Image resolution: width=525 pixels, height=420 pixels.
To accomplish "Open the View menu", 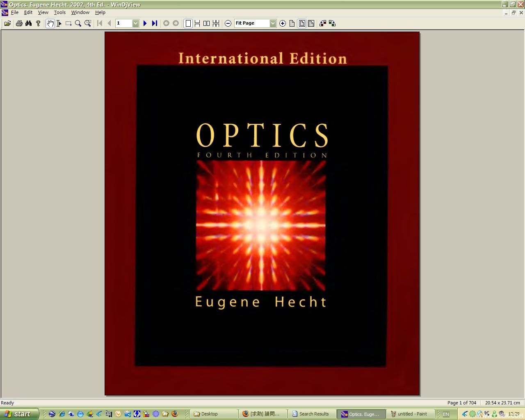I will [x=43, y=12].
